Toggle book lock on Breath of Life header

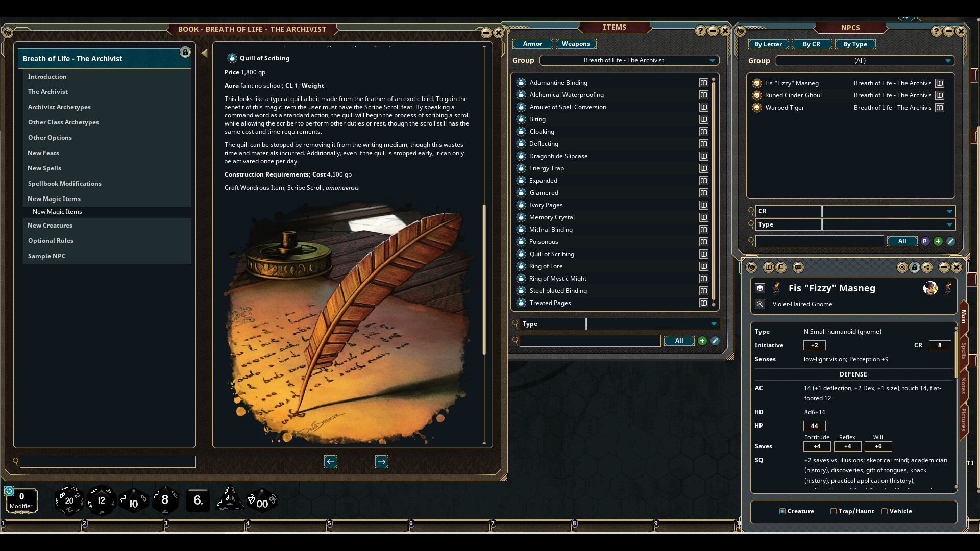[185, 52]
